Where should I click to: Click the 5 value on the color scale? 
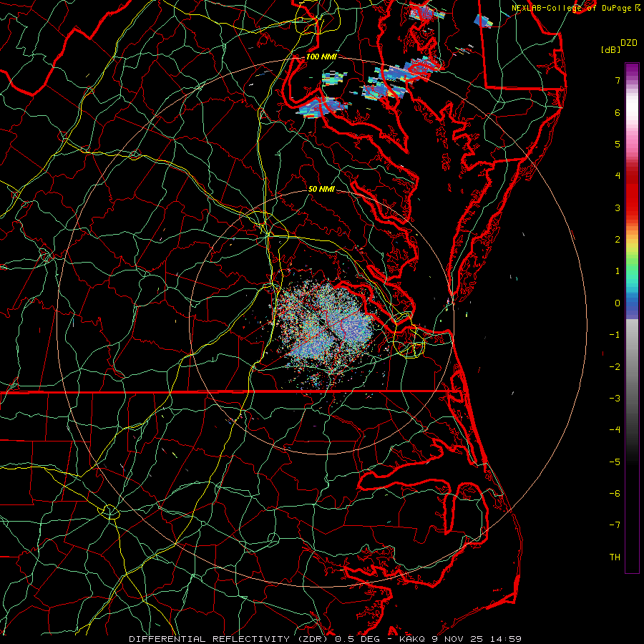(x=618, y=144)
